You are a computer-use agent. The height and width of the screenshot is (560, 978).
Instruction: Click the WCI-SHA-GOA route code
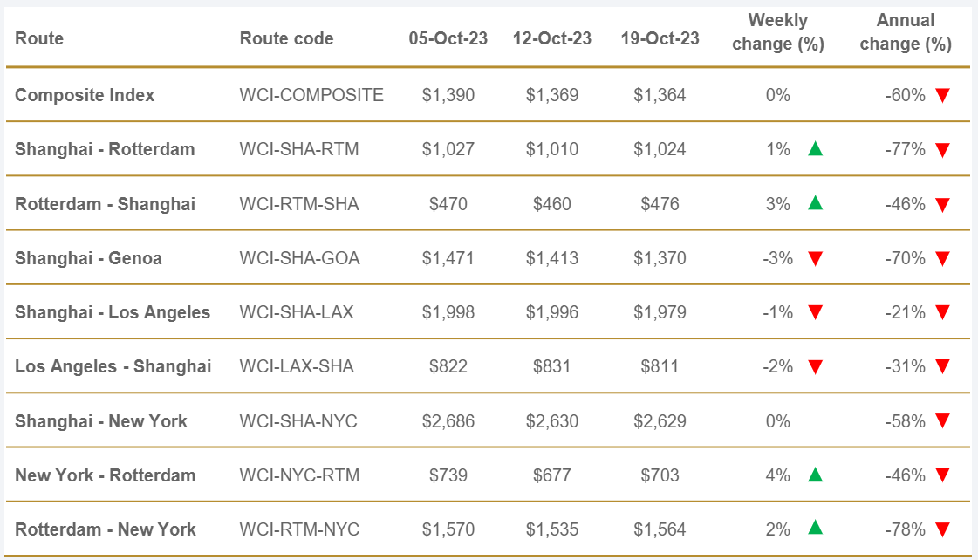point(299,258)
